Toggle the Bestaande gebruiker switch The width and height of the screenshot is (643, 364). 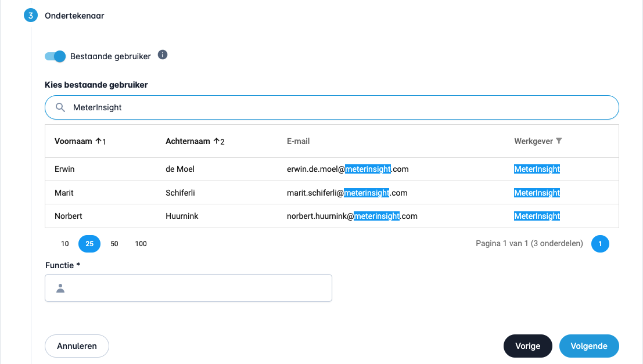tap(55, 56)
